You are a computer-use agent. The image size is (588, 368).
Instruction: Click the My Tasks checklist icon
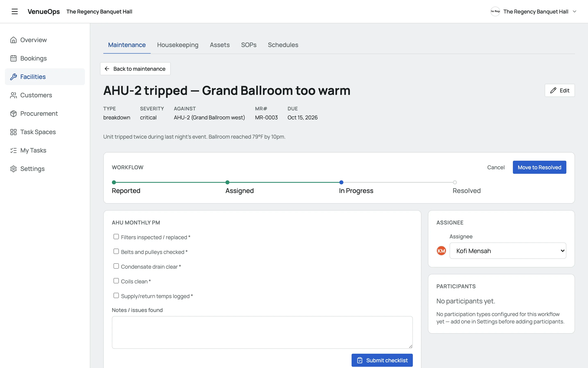13,150
